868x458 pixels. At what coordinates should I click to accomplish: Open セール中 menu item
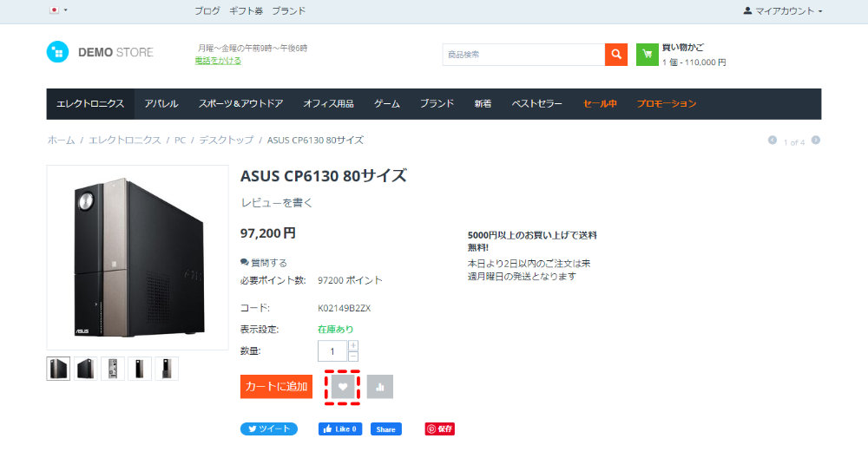click(x=600, y=104)
